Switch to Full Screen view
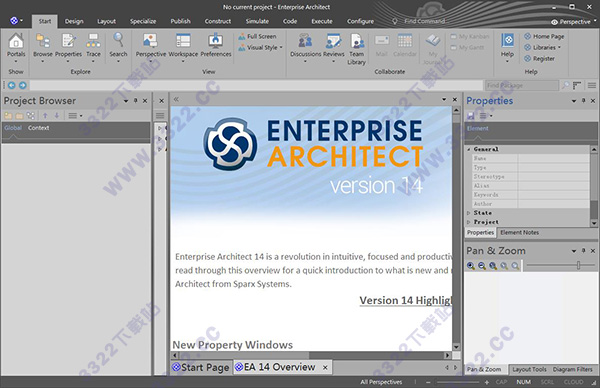Screen dimensions: 600x388 [257, 36]
